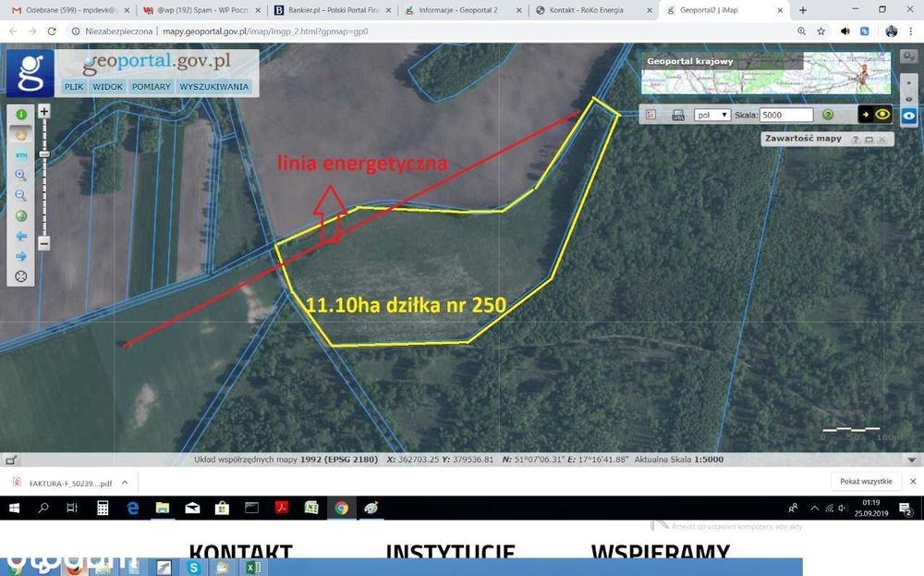
Task: Switch to Informacje - Geoportal 2 tab
Action: pos(463,10)
